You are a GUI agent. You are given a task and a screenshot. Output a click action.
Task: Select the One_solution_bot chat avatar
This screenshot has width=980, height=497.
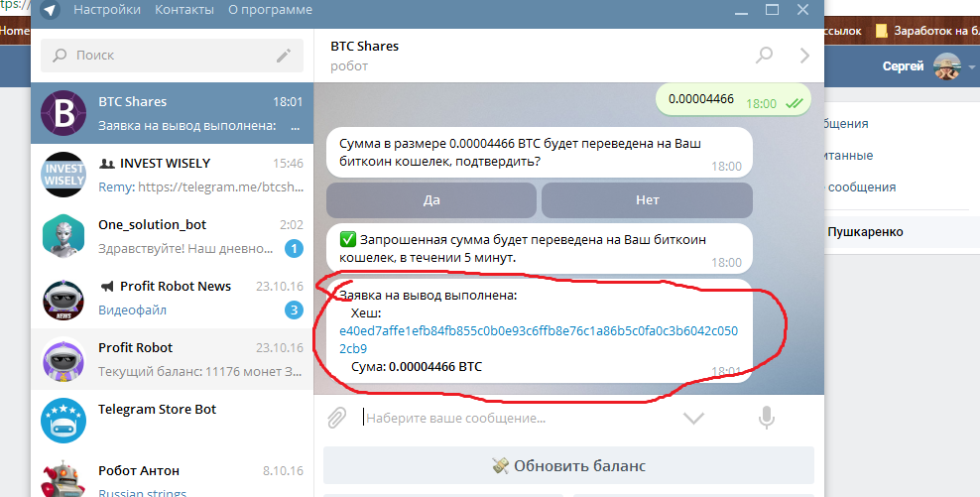[x=64, y=236]
